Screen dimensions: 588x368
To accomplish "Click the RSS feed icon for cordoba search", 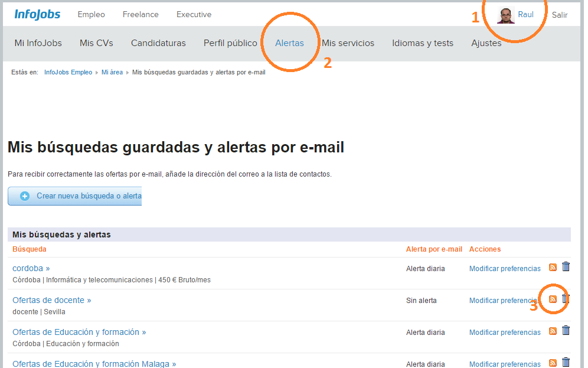I will [553, 267].
